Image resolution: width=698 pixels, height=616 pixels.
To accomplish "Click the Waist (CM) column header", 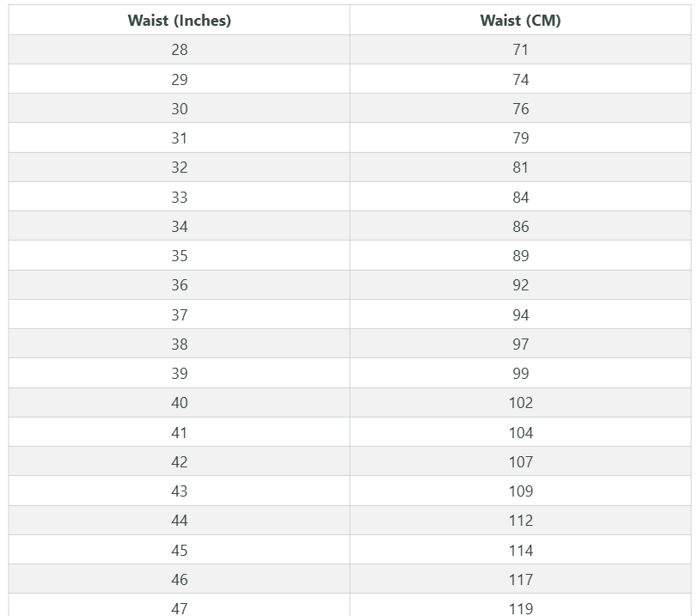I will tap(520, 20).
